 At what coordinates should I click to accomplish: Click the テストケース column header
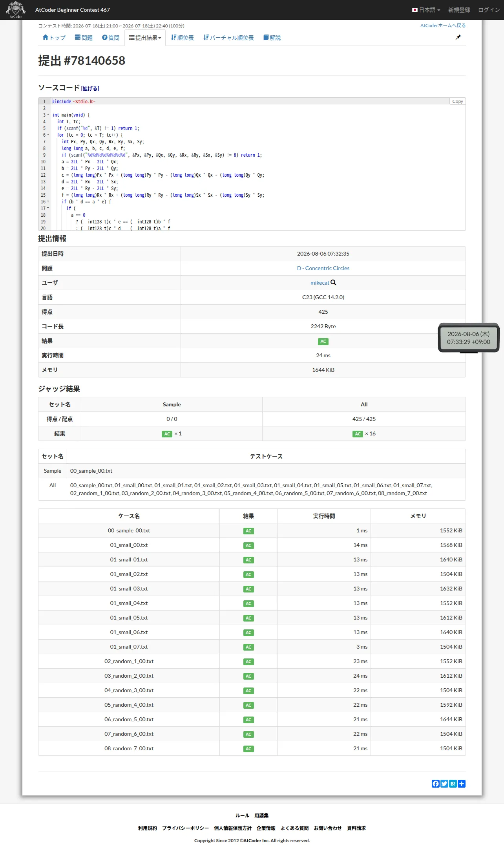coord(266,456)
